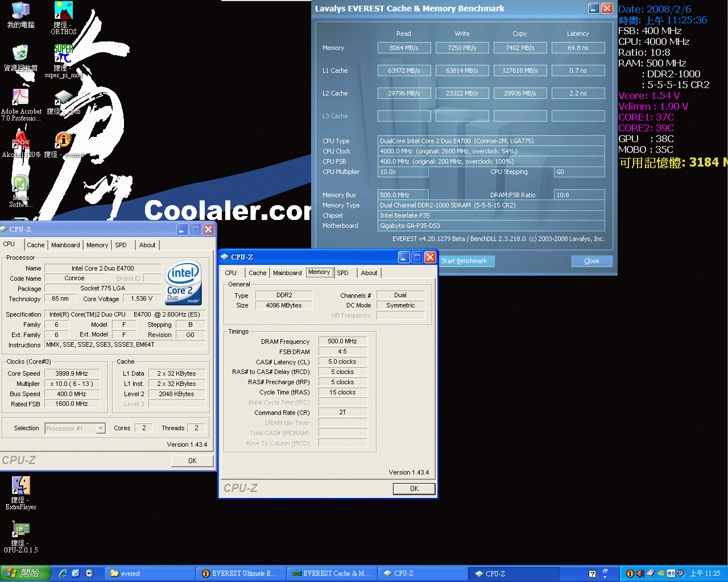The height and width of the screenshot is (582, 728).
Task: Switch to Cache tab in left CPU-Z window
Action: [35, 245]
